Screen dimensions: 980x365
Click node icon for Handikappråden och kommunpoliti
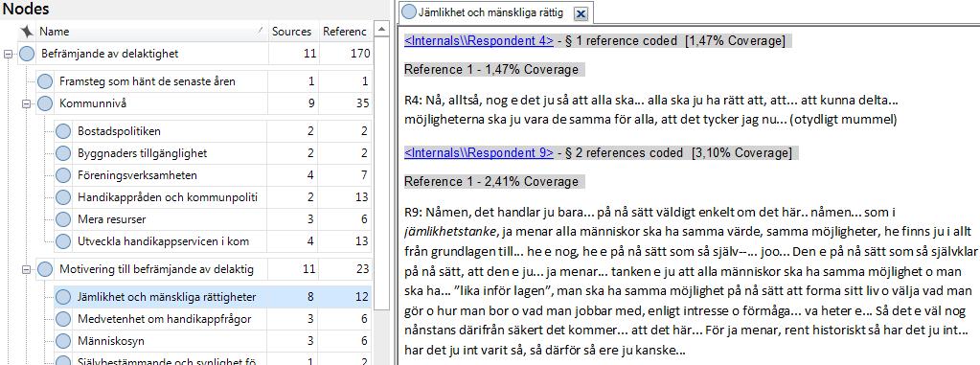pyautogui.click(x=62, y=197)
